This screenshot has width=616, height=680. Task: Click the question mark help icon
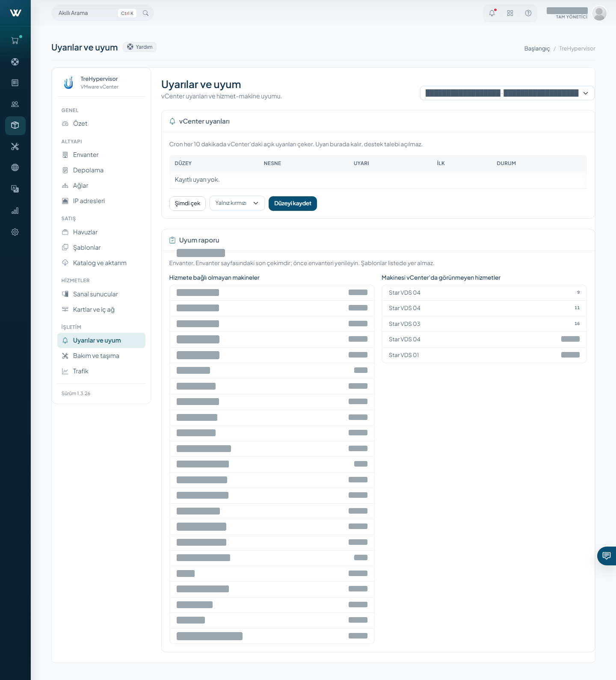(528, 13)
